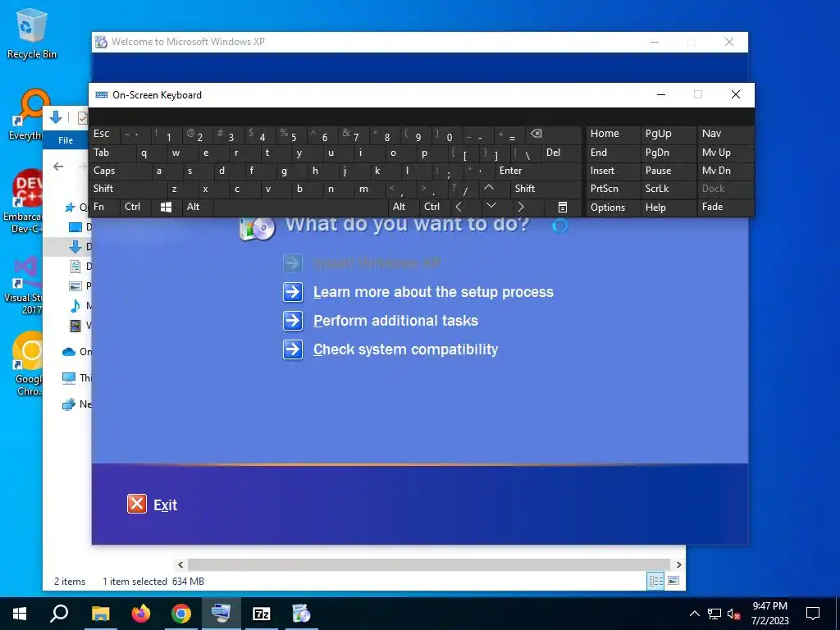Image resolution: width=840 pixels, height=630 pixels.
Task: Click the Esc key on keyboard
Action: (104, 134)
